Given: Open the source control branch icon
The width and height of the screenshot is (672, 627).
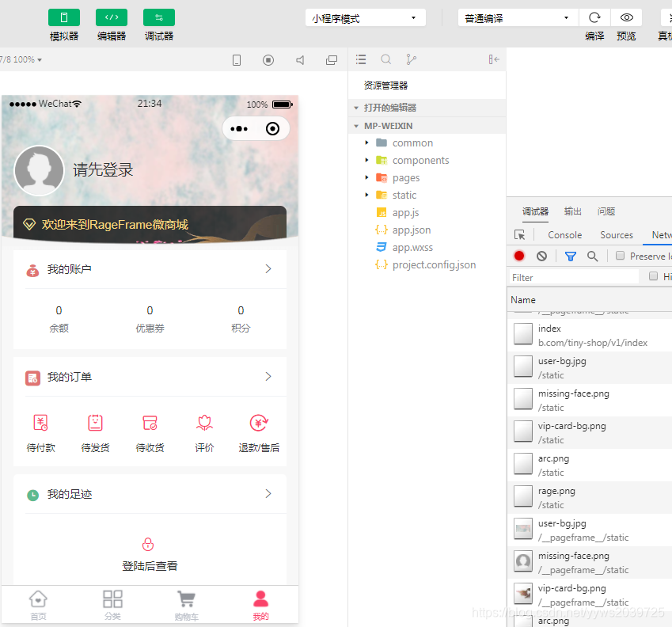Looking at the screenshot, I should 411,59.
